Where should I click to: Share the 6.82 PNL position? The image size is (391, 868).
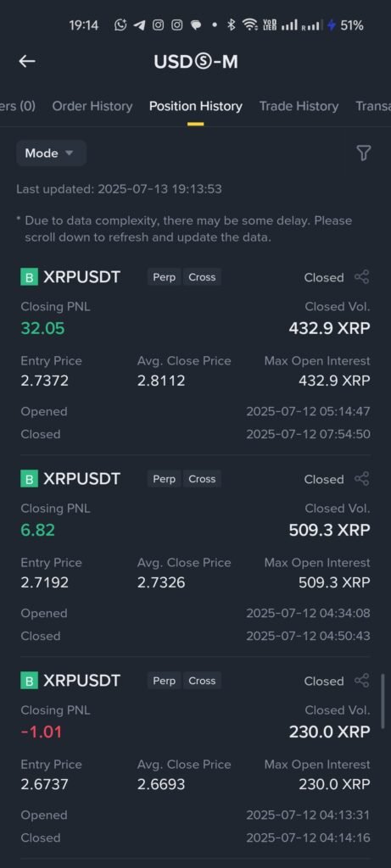(x=361, y=479)
